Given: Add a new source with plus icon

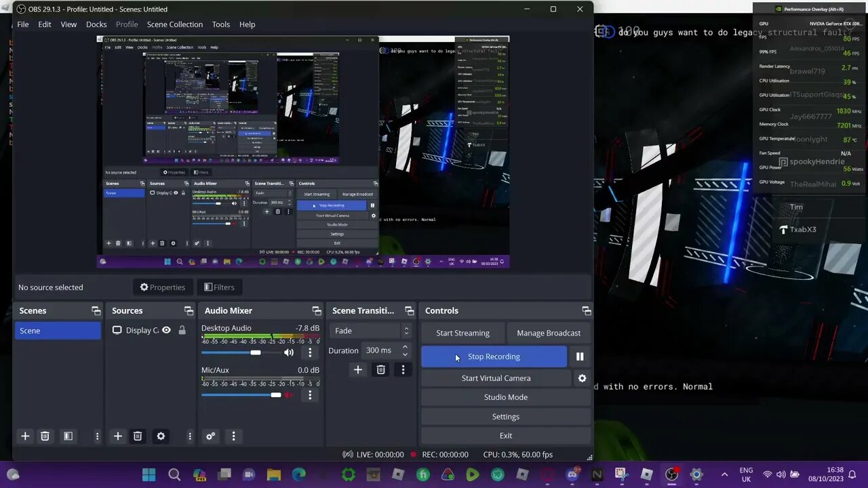Looking at the screenshot, I should point(117,436).
